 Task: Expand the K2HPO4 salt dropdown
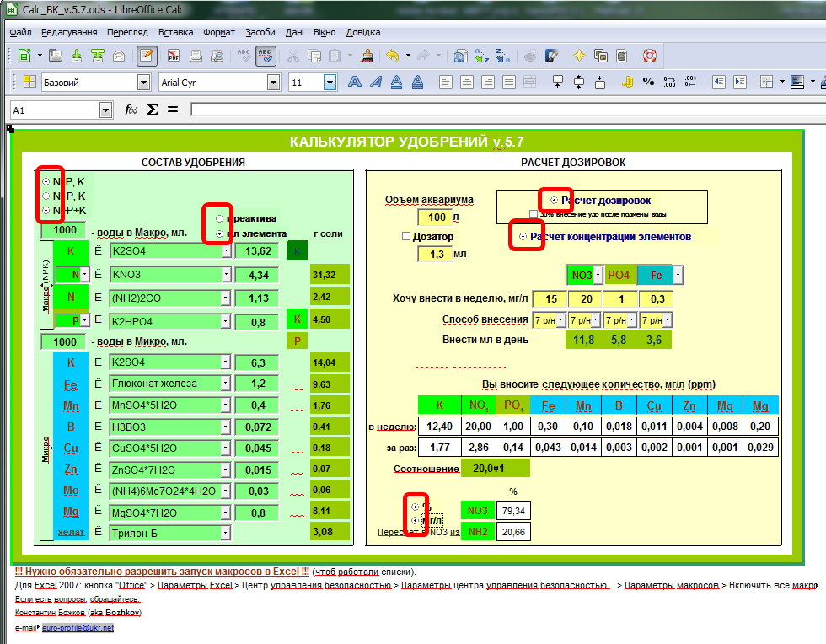click(x=225, y=320)
